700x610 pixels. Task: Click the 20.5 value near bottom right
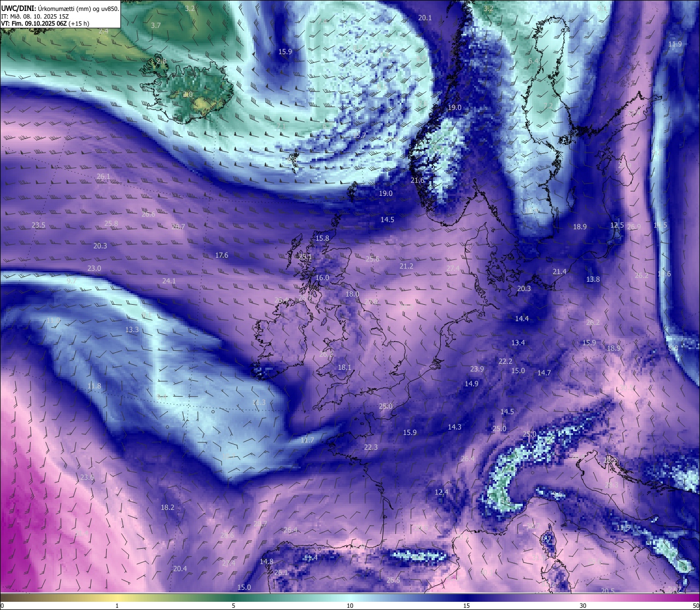pos(608,591)
